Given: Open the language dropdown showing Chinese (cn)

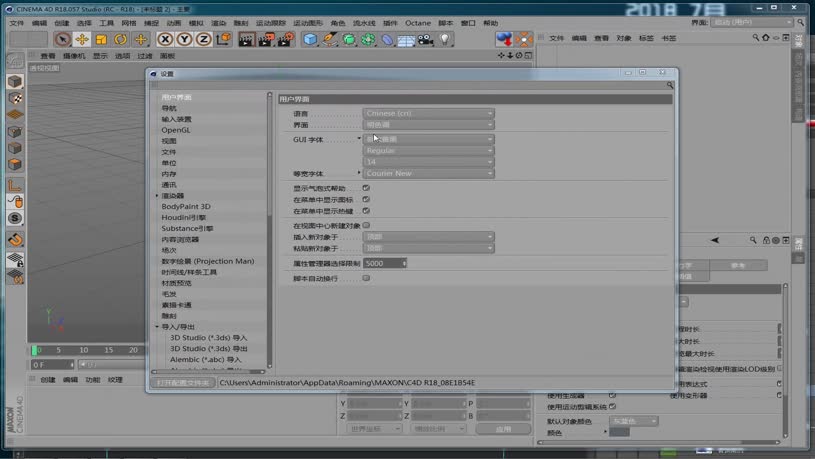Looking at the screenshot, I should 428,113.
